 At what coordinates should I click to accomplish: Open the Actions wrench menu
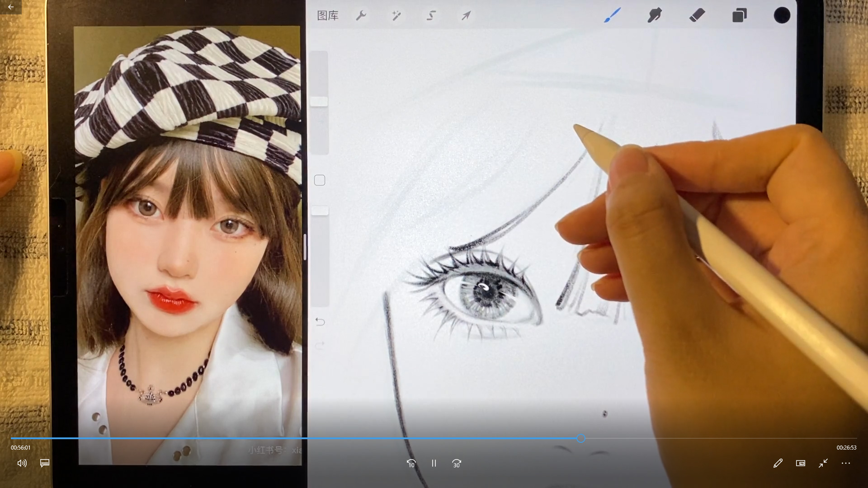pos(361,16)
